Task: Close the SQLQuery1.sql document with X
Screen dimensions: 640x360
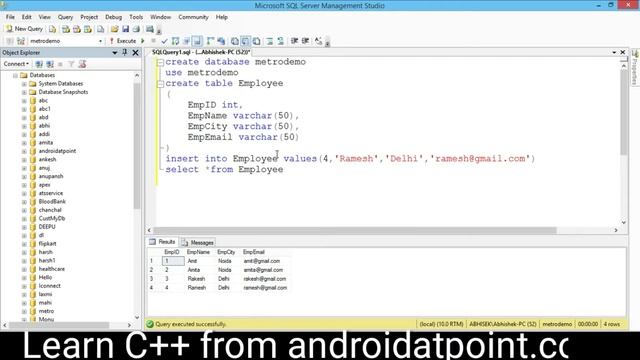Action: pyautogui.click(x=623, y=52)
